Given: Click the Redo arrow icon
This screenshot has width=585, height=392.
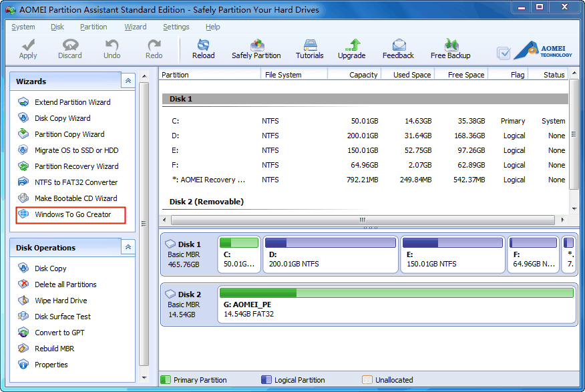Looking at the screenshot, I should [x=154, y=45].
